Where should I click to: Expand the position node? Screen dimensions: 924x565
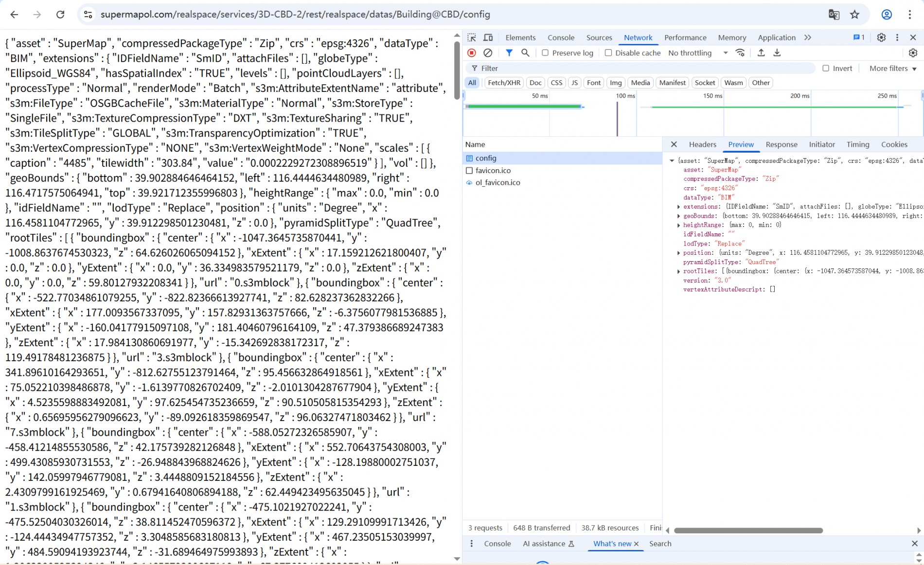678,253
